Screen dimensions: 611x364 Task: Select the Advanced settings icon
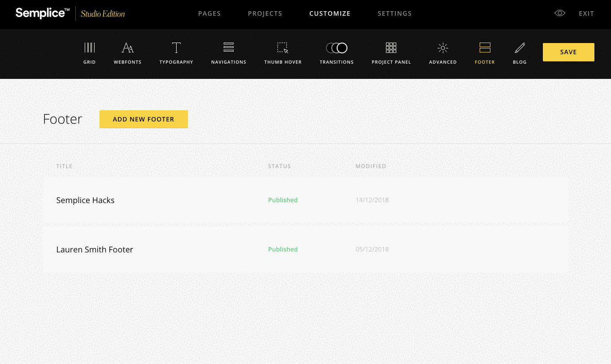pyautogui.click(x=442, y=48)
